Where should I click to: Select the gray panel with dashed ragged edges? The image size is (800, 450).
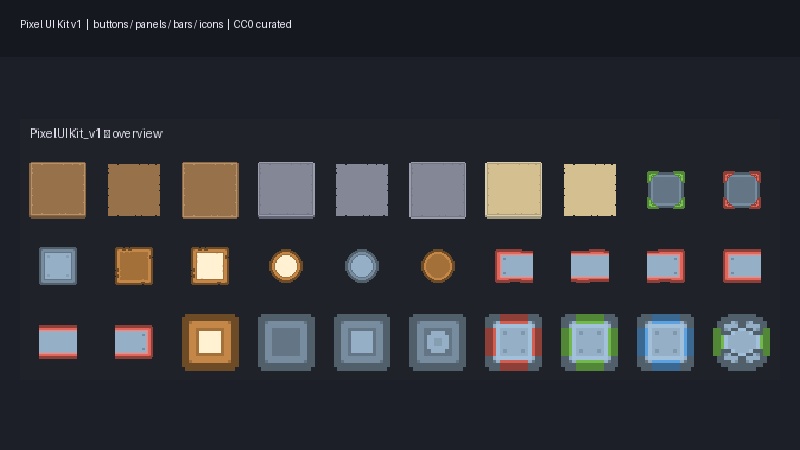(362, 190)
